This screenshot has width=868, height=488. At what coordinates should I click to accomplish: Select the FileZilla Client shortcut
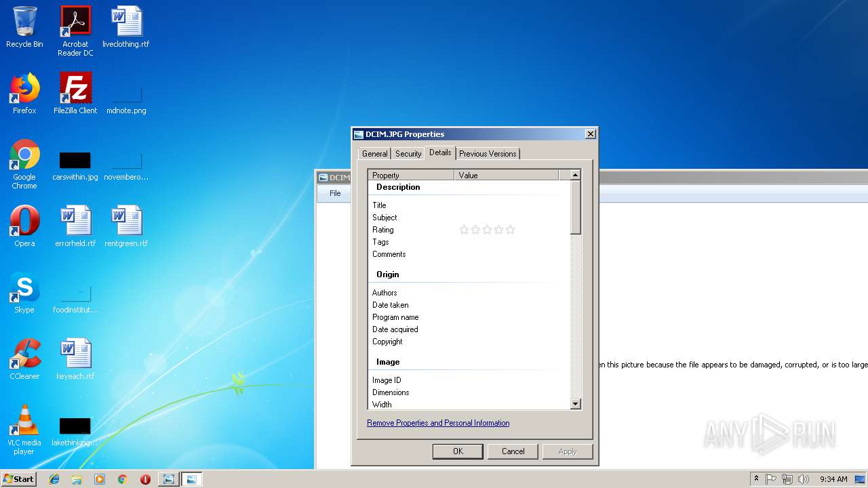(75, 94)
